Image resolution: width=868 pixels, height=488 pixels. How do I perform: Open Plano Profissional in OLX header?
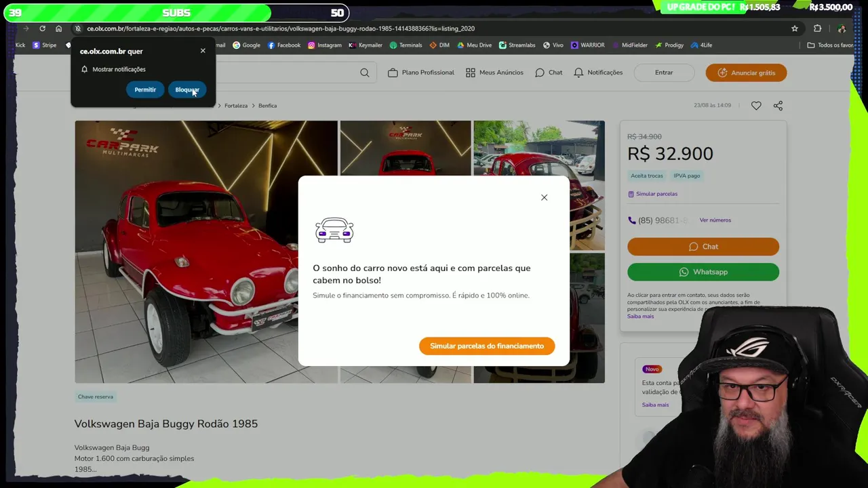[x=420, y=73]
